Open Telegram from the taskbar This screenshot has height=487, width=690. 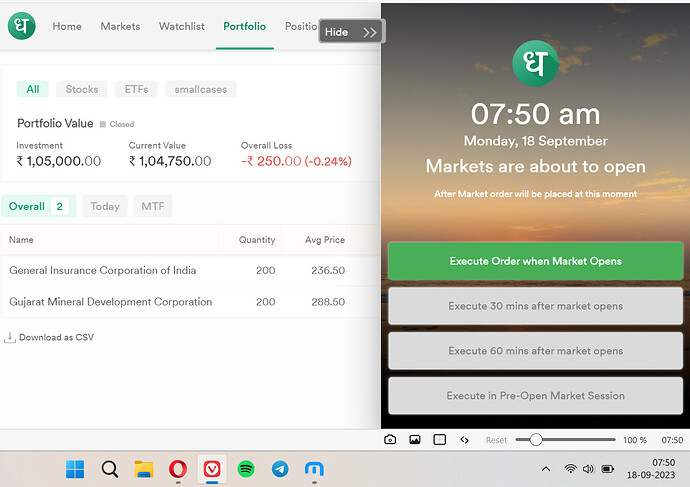pos(280,469)
